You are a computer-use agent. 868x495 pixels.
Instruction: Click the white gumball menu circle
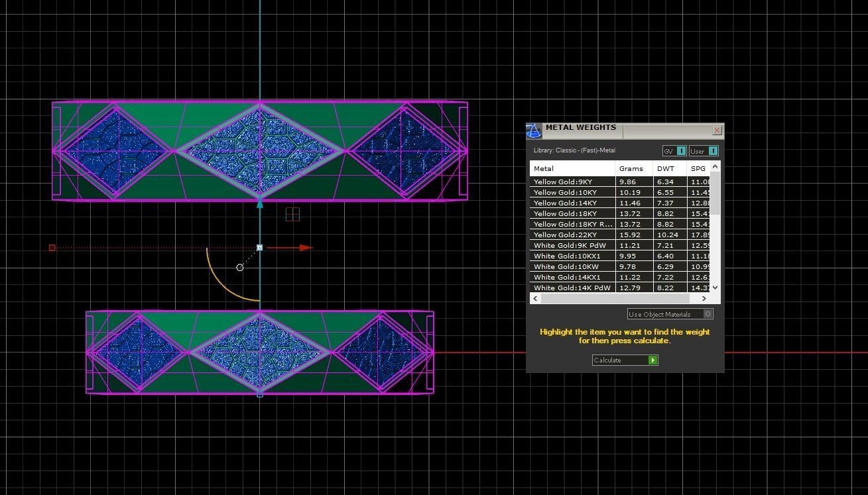[240, 268]
